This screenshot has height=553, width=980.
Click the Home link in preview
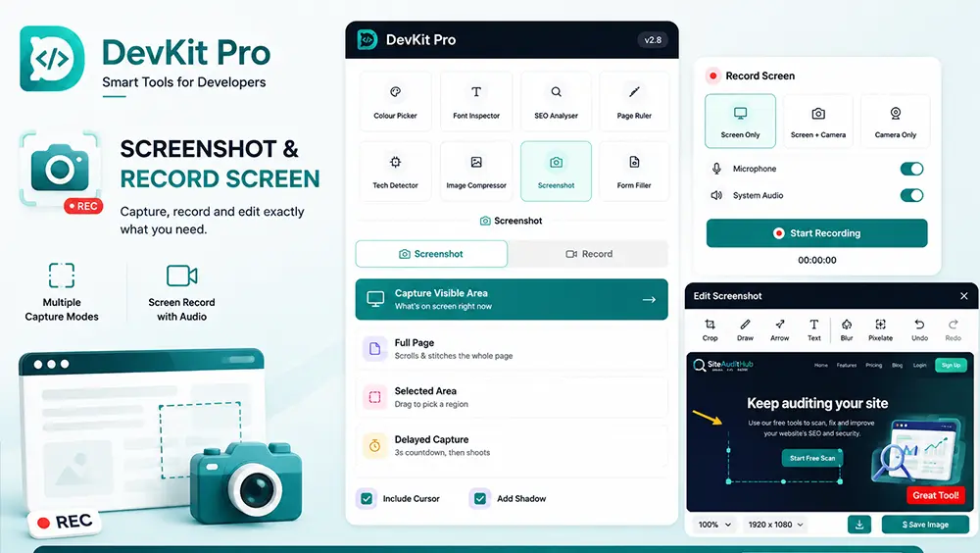point(820,365)
